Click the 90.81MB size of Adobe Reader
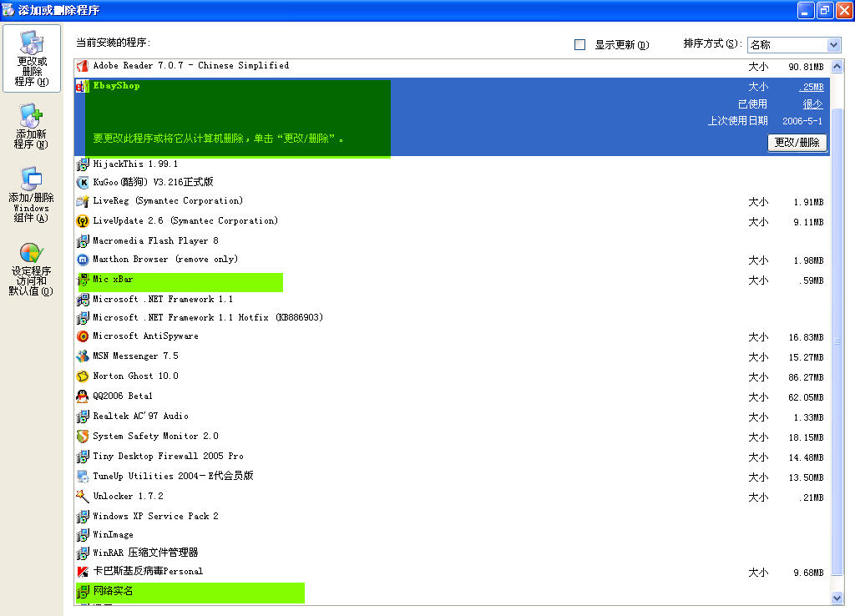Viewport: 855px width, 616px height. click(806, 67)
